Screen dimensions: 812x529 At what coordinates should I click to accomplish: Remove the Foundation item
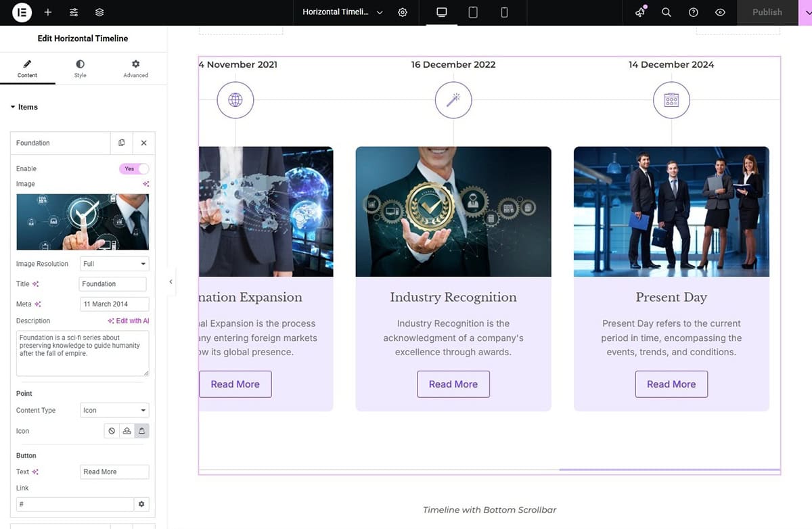[144, 143]
